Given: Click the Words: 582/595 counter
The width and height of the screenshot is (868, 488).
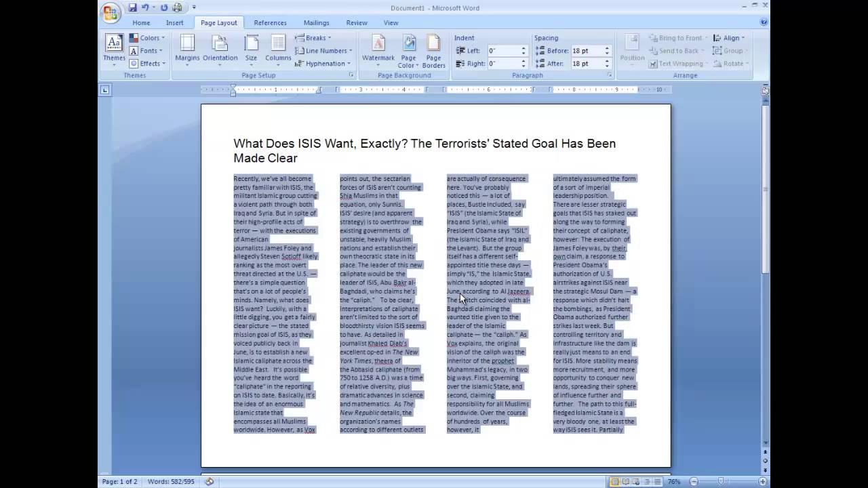Looking at the screenshot, I should point(171,482).
